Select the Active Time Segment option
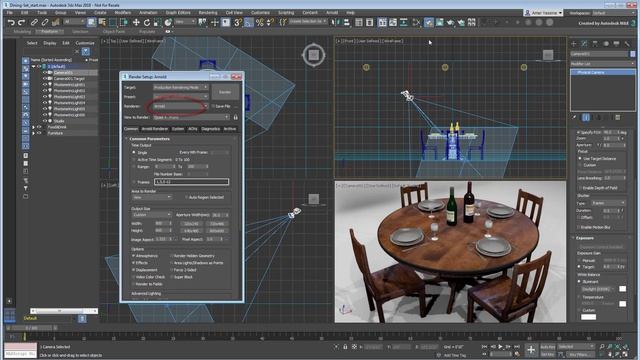The width and height of the screenshot is (640, 360). pos(134,160)
